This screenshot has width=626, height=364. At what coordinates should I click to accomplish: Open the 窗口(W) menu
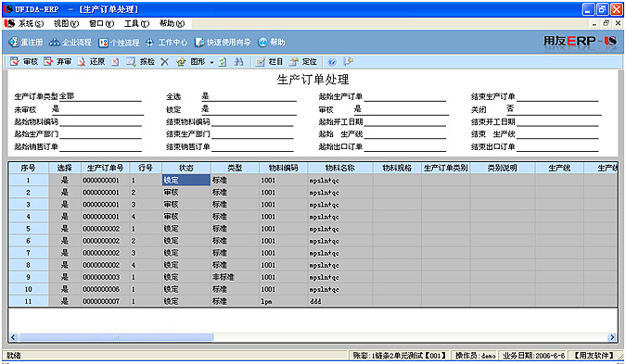pos(101,23)
